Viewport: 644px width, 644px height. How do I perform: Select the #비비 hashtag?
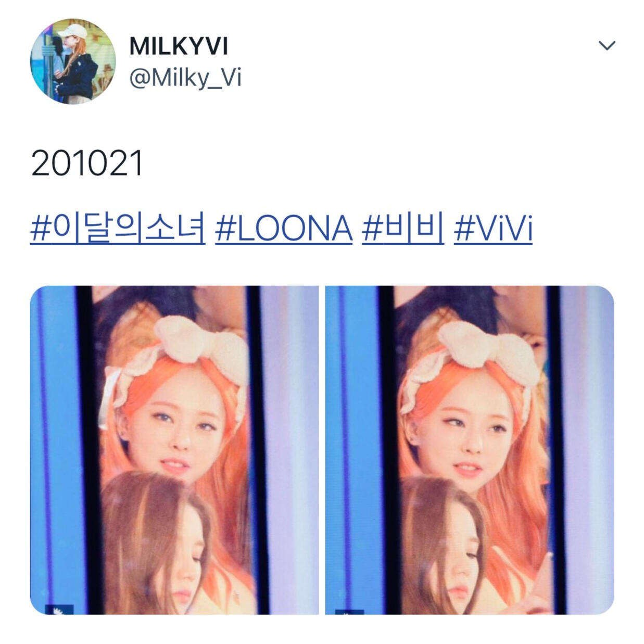(x=403, y=228)
